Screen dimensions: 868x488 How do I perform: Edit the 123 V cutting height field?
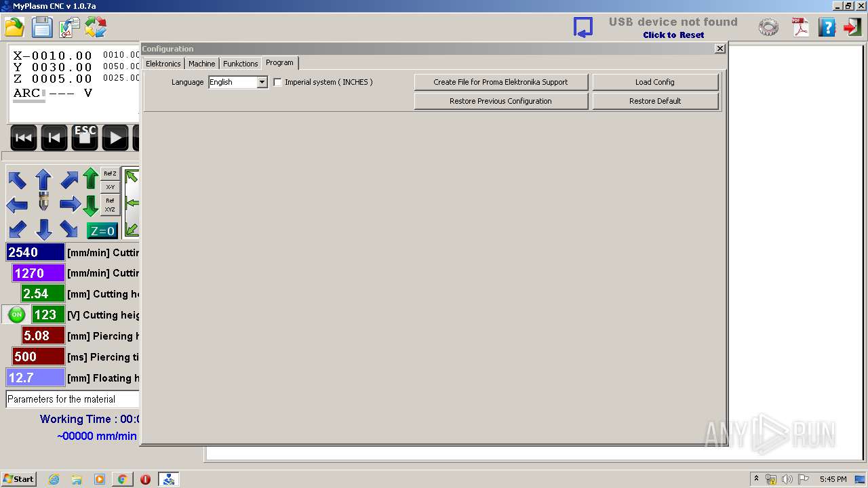click(x=48, y=314)
